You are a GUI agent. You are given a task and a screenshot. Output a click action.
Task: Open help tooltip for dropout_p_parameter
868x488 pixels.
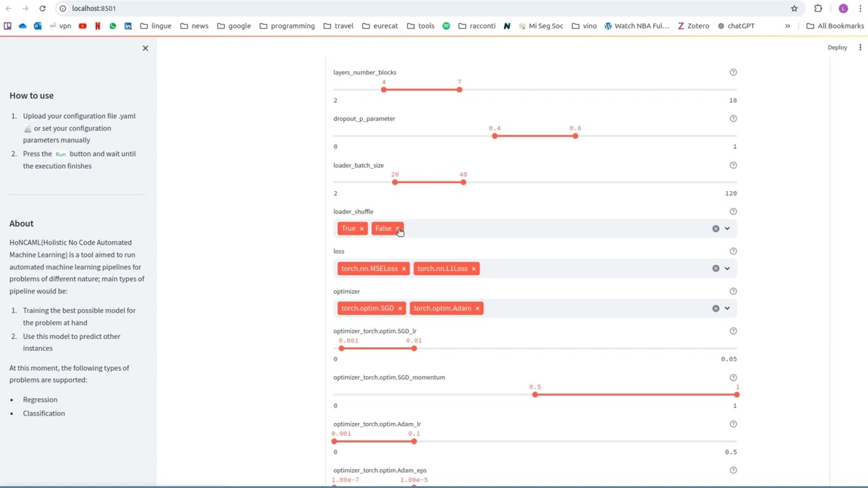pyautogui.click(x=733, y=119)
